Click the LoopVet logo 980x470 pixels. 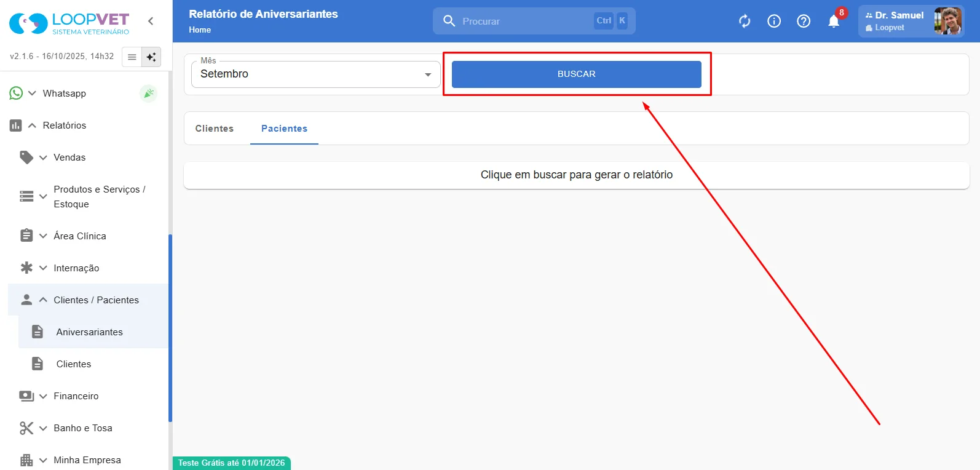pos(69,23)
